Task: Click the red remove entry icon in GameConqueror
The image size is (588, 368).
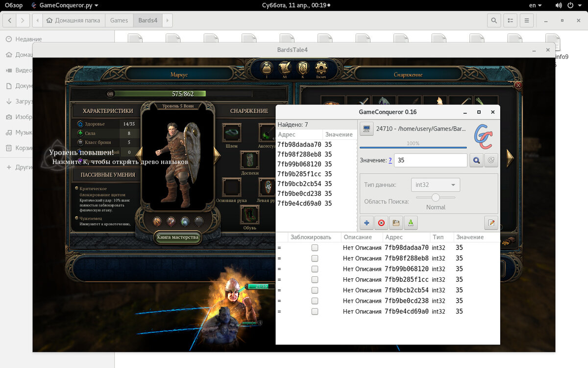Action: (x=381, y=223)
